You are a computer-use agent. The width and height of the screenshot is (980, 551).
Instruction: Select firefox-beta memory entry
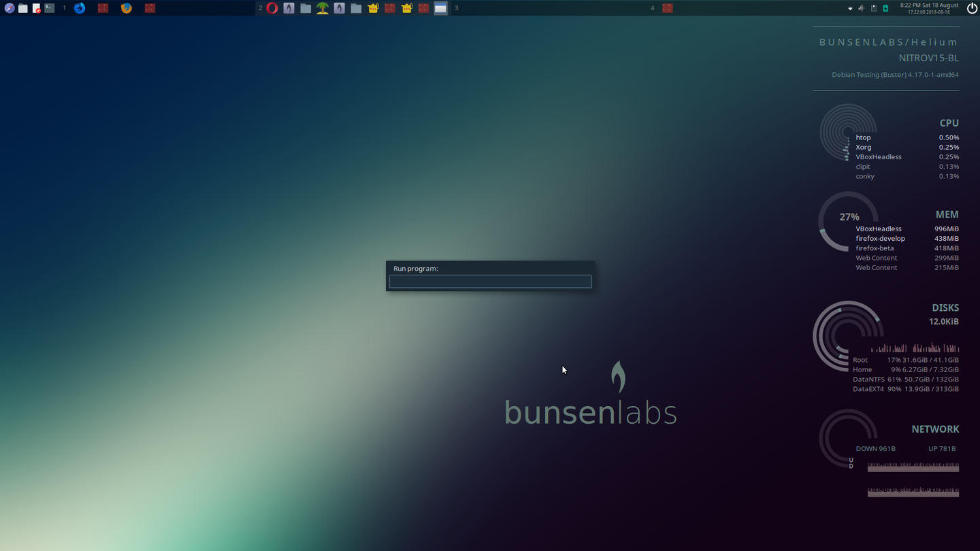pyautogui.click(x=907, y=248)
